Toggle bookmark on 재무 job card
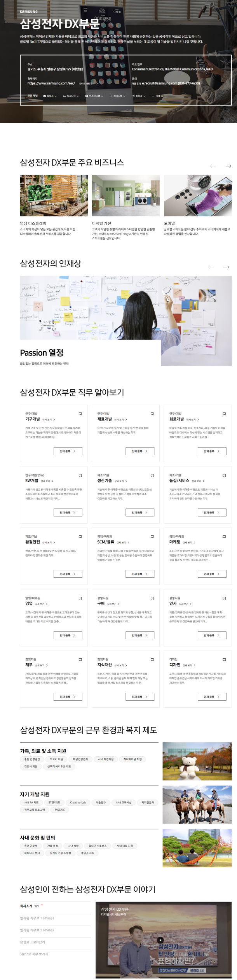This screenshot has height=980, width=237. tap(80, 659)
